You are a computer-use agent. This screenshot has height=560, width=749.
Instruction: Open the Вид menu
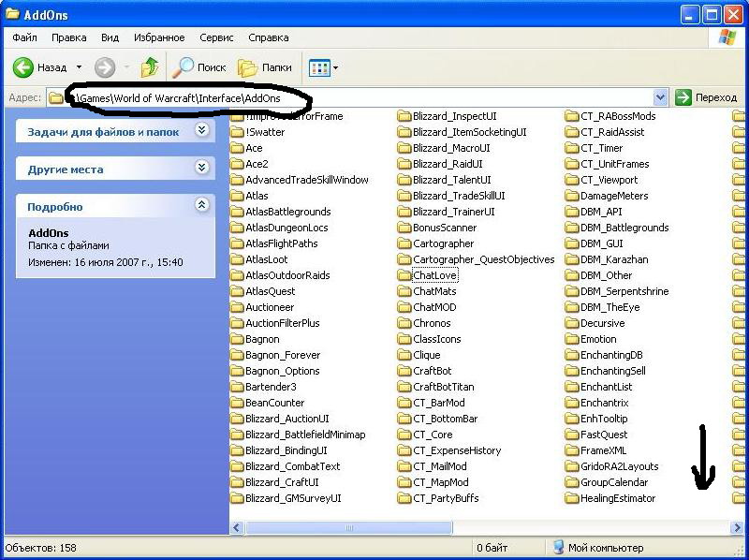110,37
